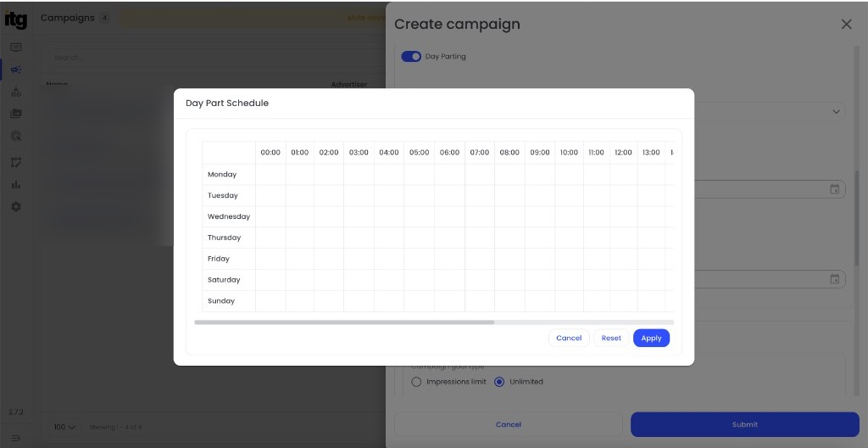868x448 pixels.
Task: Click the 13:00 column header
Action: [651, 153]
